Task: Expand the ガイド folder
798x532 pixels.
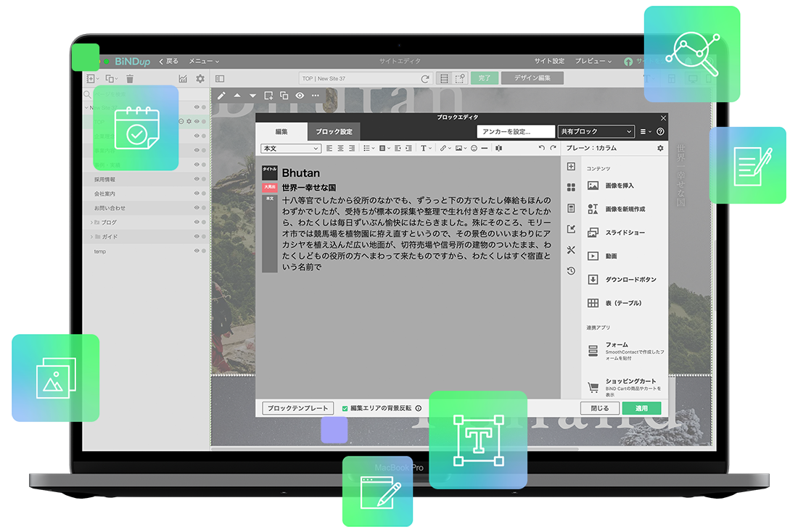Action: click(91, 236)
